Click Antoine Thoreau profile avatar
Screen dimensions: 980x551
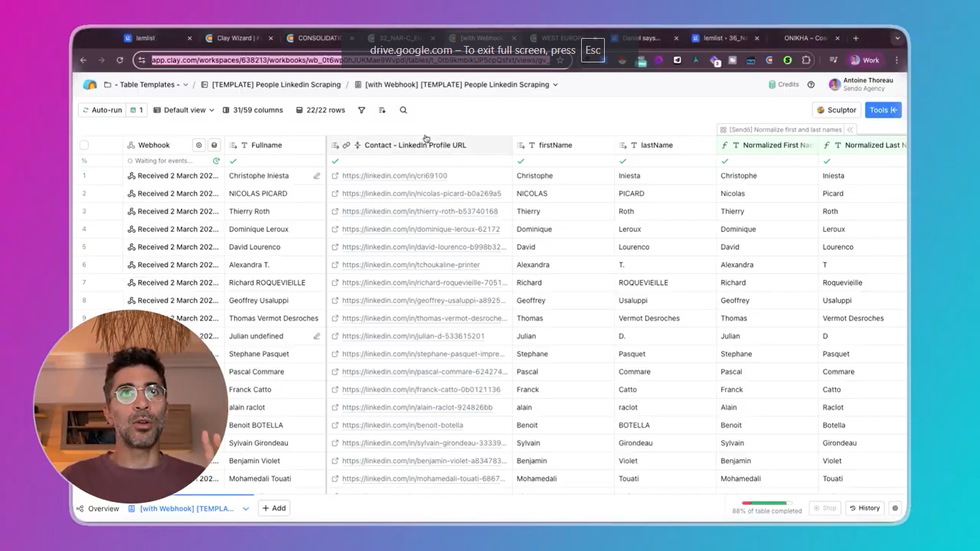click(x=834, y=85)
